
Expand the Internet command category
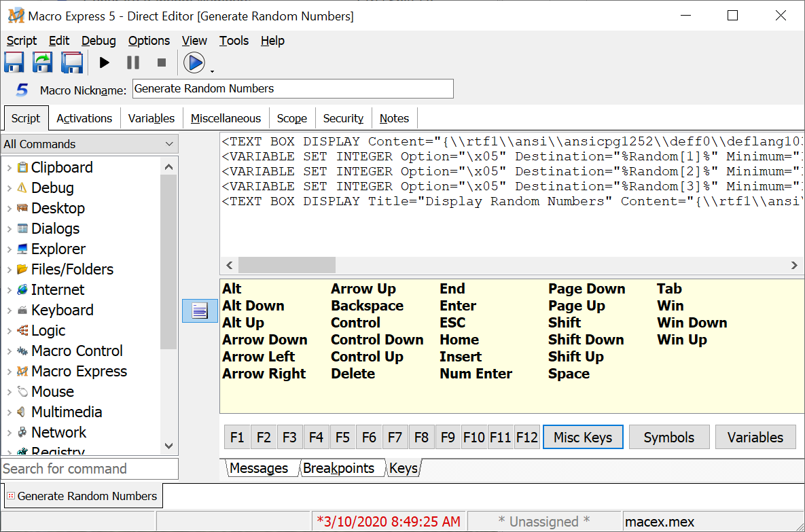point(9,290)
